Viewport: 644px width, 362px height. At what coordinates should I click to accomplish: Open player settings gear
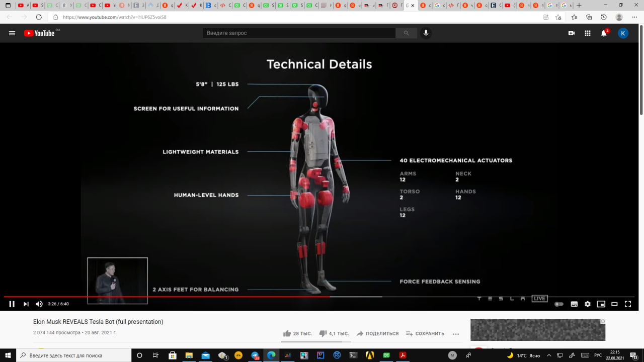tap(588, 304)
